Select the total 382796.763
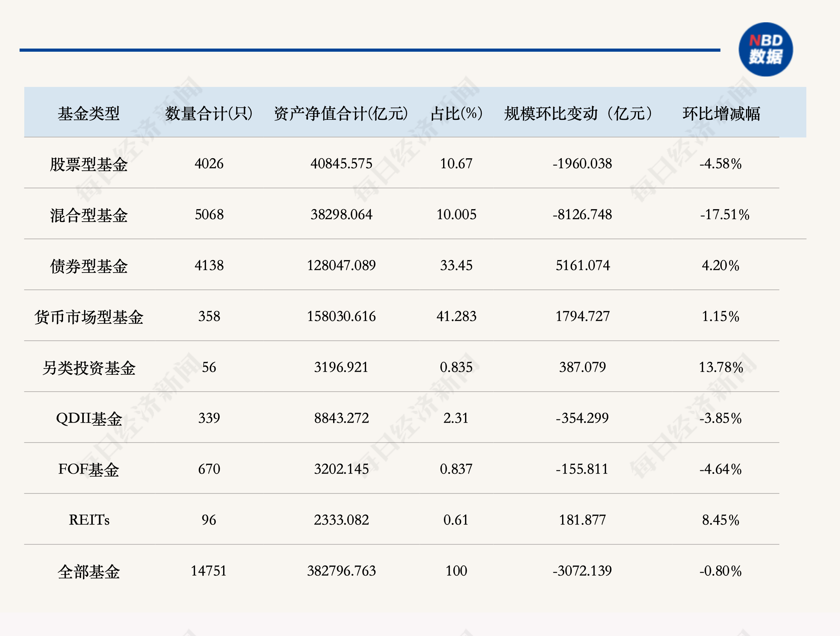 click(x=341, y=571)
